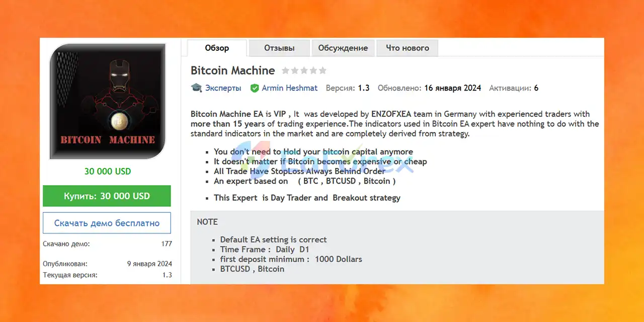Click the Bitcoin Machine title heading
The width and height of the screenshot is (644, 322).
233,70
